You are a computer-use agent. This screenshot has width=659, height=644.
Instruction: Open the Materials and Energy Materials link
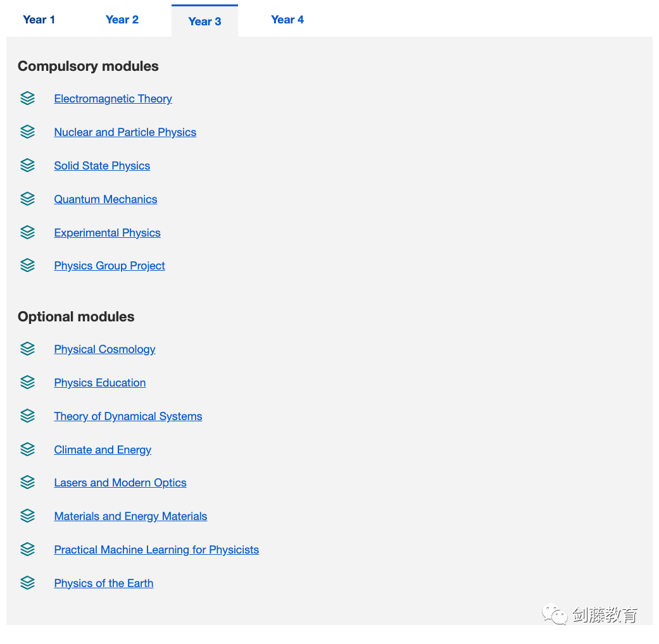pyautogui.click(x=130, y=516)
